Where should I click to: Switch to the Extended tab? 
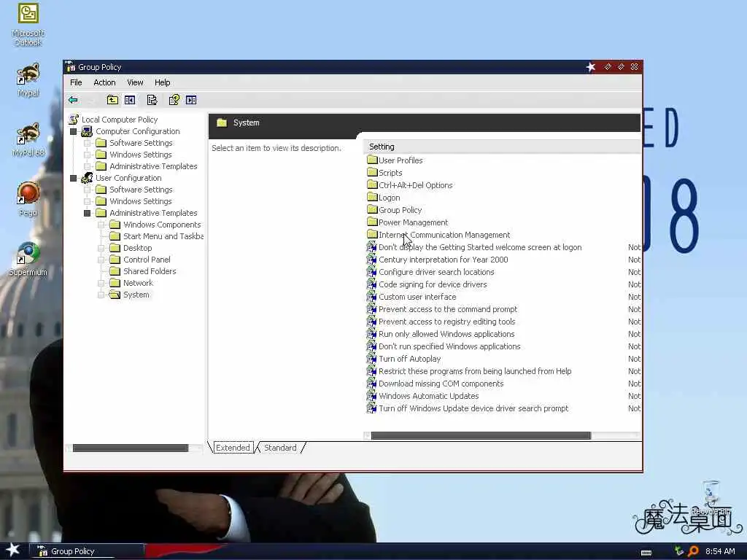click(x=233, y=448)
